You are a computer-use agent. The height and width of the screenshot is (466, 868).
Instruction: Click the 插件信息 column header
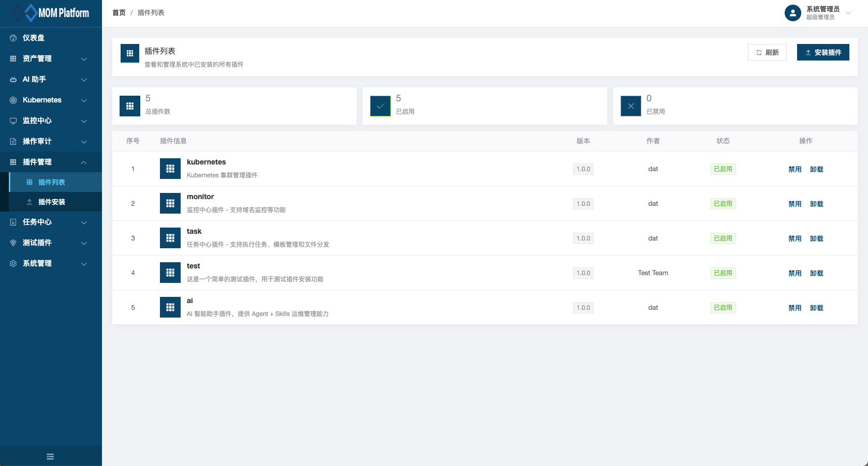[x=173, y=141]
